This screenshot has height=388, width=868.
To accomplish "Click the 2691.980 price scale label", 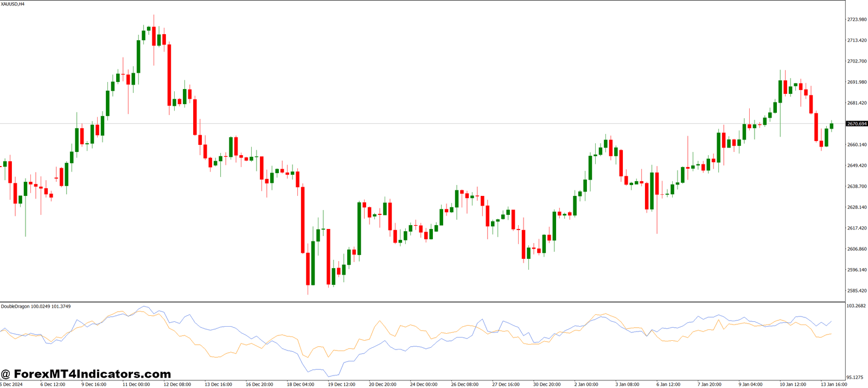I will (x=857, y=82).
